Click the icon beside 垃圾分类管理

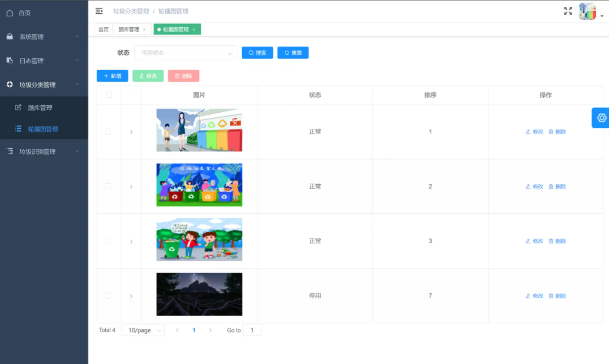tap(10, 84)
